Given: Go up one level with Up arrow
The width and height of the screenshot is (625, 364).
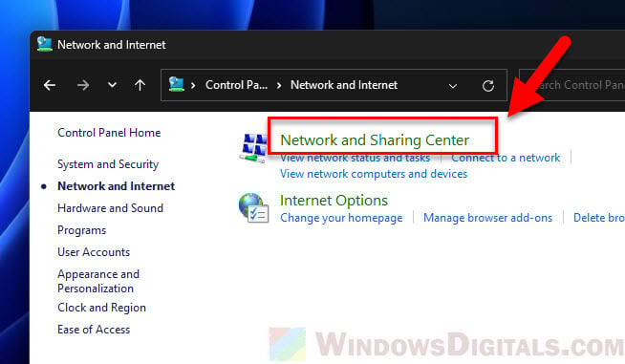Looking at the screenshot, I should 140,85.
